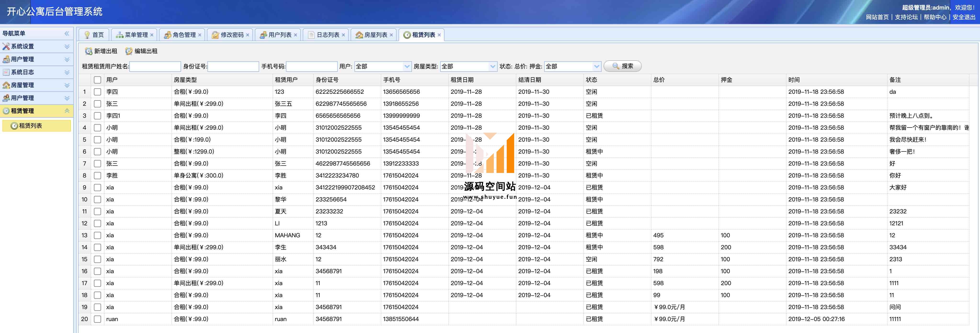Focus the 身份证号 input field

point(233,67)
